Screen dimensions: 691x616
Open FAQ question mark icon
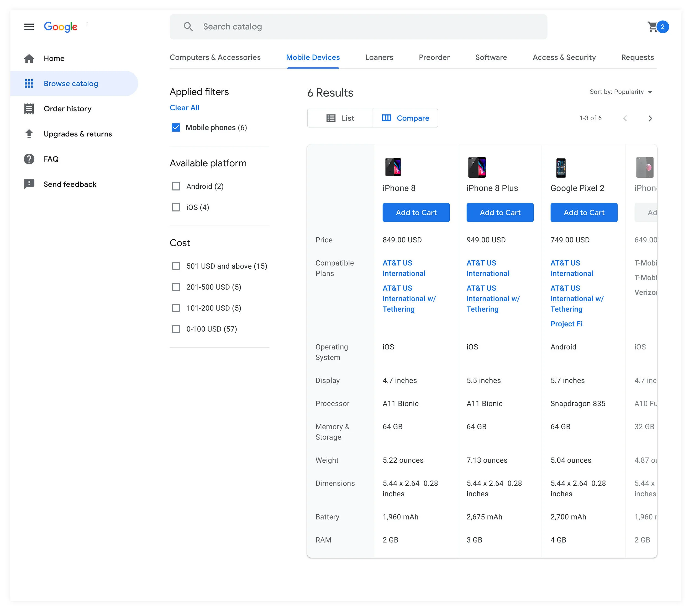(29, 159)
